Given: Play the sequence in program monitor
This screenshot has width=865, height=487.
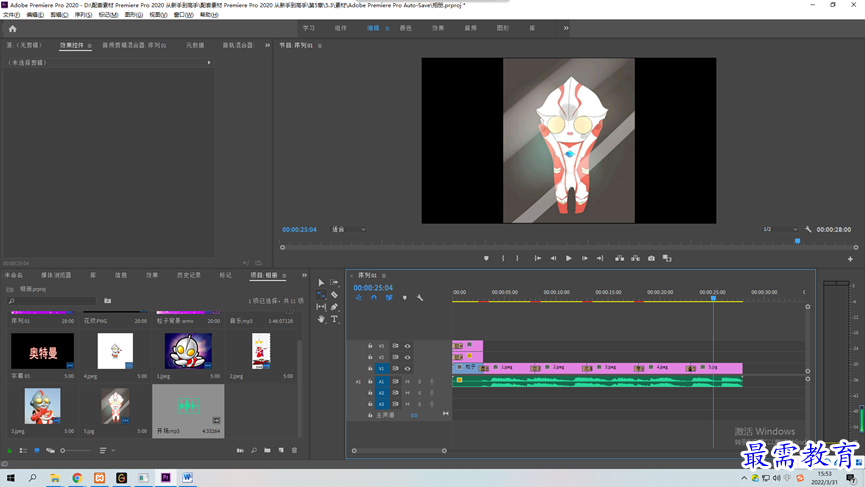Looking at the screenshot, I should (569, 258).
